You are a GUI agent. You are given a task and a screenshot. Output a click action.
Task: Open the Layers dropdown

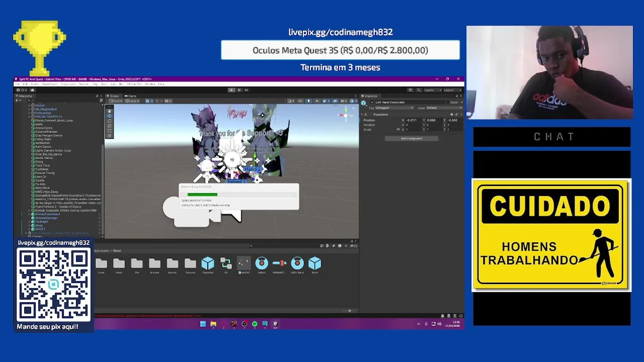[x=433, y=90]
